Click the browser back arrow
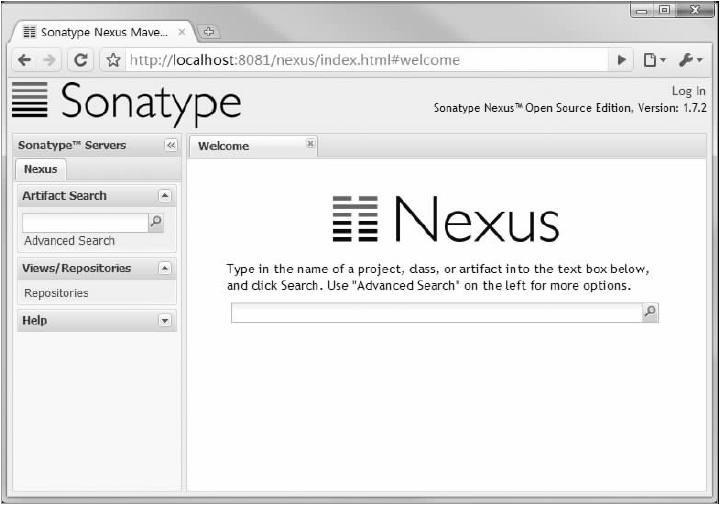Image resolution: width=720 pixels, height=505 pixels. pos(24,60)
